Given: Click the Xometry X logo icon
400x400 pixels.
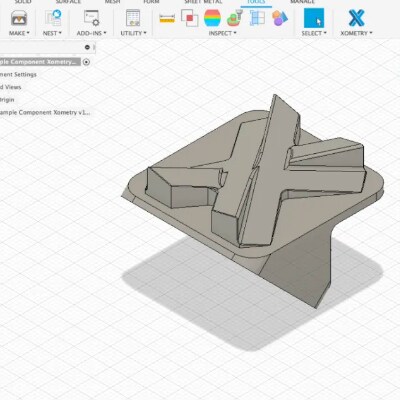Looking at the screenshot, I should point(356,18).
